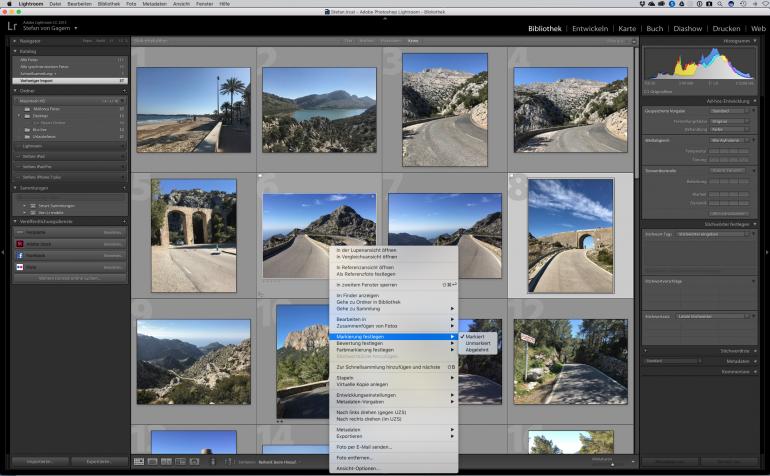The width and height of the screenshot is (770, 476).
Task: Click the Desktop folder icon
Action: coord(28,116)
